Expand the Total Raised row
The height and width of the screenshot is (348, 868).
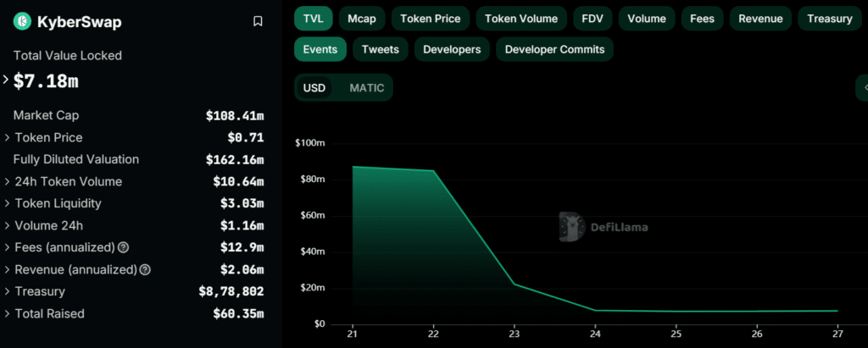click(7, 313)
